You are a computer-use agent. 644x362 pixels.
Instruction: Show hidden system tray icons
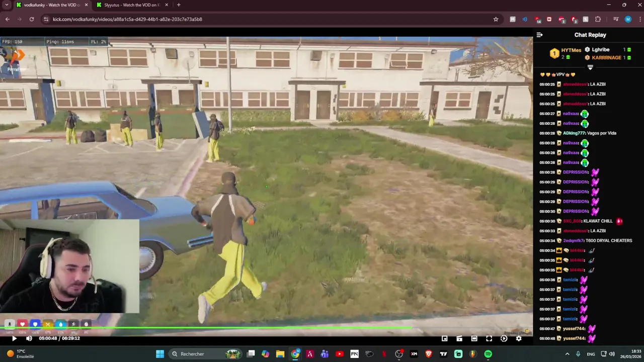567,354
